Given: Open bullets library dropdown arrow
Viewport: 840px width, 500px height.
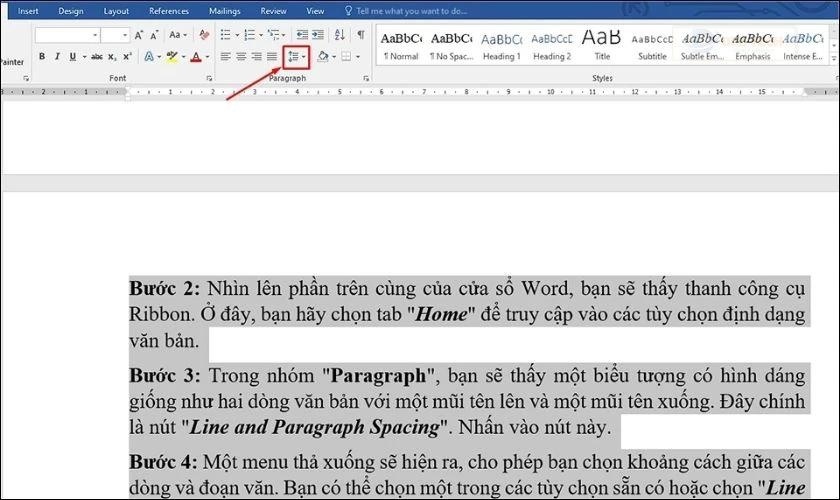Looking at the screenshot, I should [237, 35].
